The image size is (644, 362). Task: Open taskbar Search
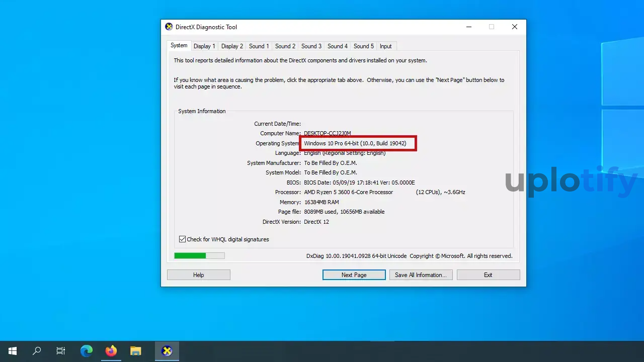(x=37, y=351)
